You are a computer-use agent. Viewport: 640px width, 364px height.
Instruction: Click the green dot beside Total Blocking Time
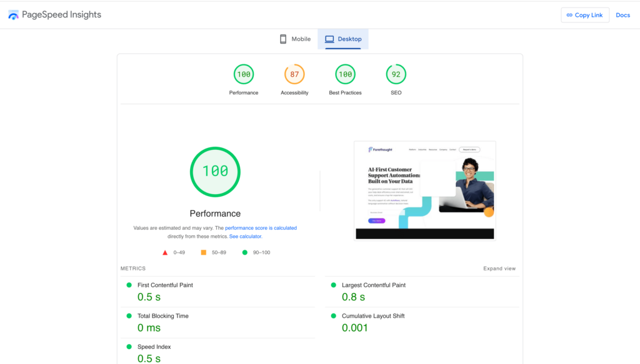click(x=129, y=316)
